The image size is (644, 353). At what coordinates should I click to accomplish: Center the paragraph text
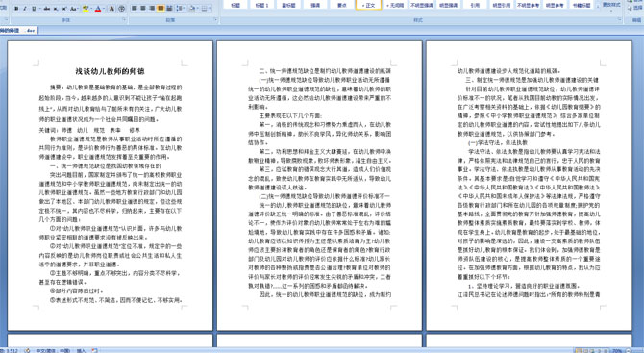143,8
